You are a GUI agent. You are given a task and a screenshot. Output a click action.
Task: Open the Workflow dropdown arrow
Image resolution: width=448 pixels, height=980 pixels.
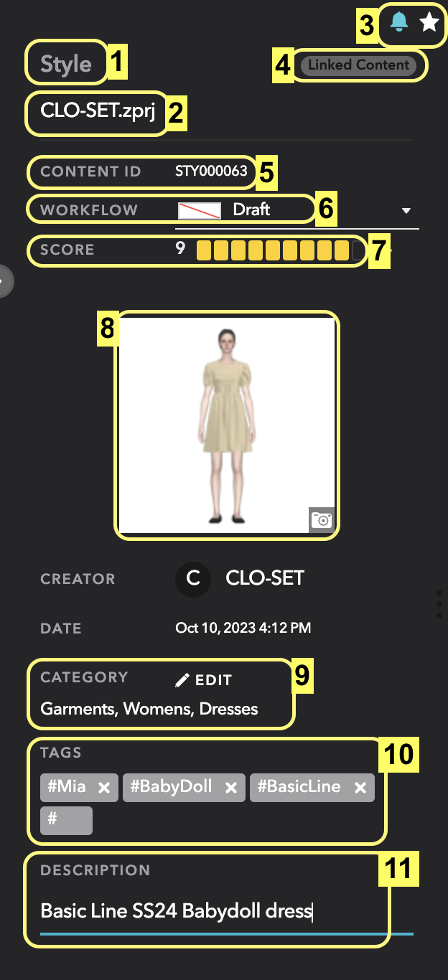406,211
